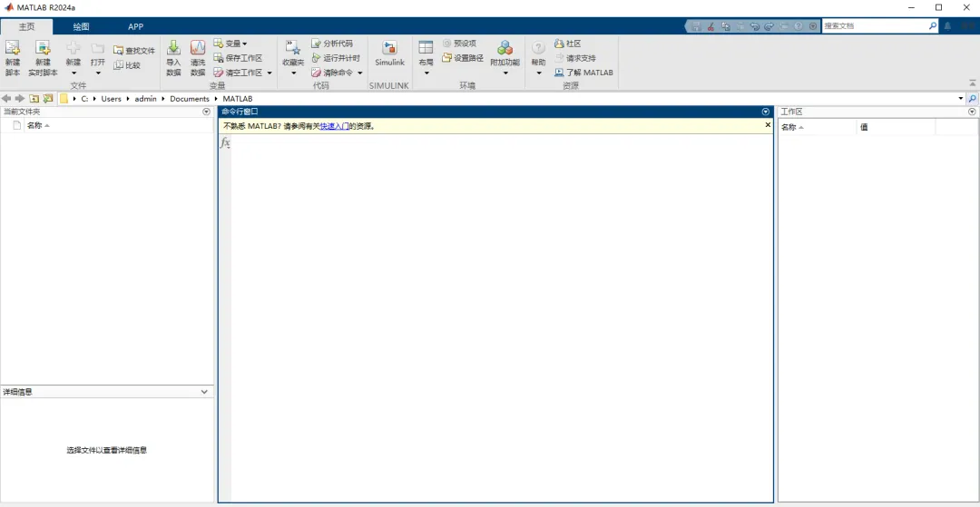Viewport: 980px width, 507px height.
Task: Click the address bar search magnifier icon
Action: 972,99
